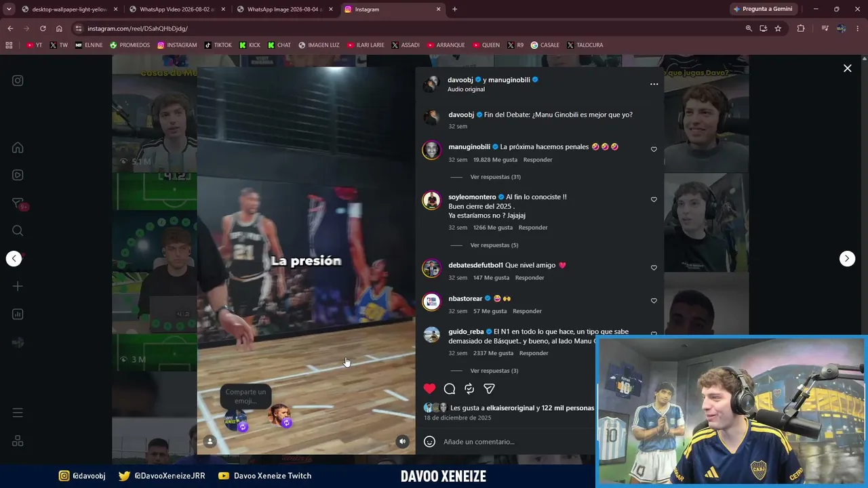Like the nbastorear comment
The height and width of the screenshot is (488, 868).
click(x=654, y=300)
